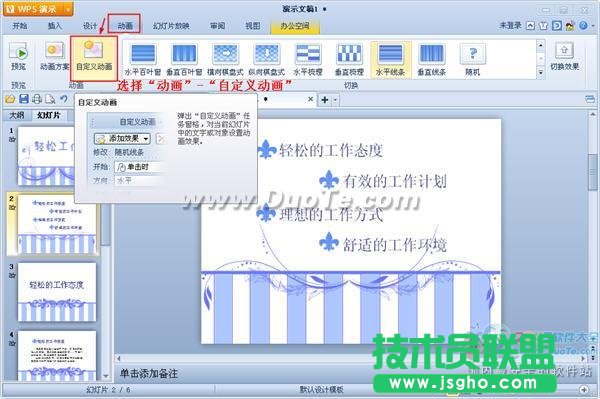Click the Print Preview icon

tap(50, 99)
